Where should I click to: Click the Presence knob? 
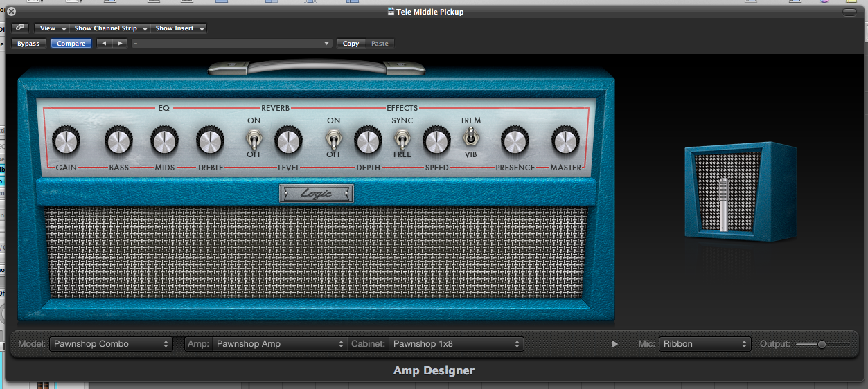pyautogui.click(x=515, y=141)
